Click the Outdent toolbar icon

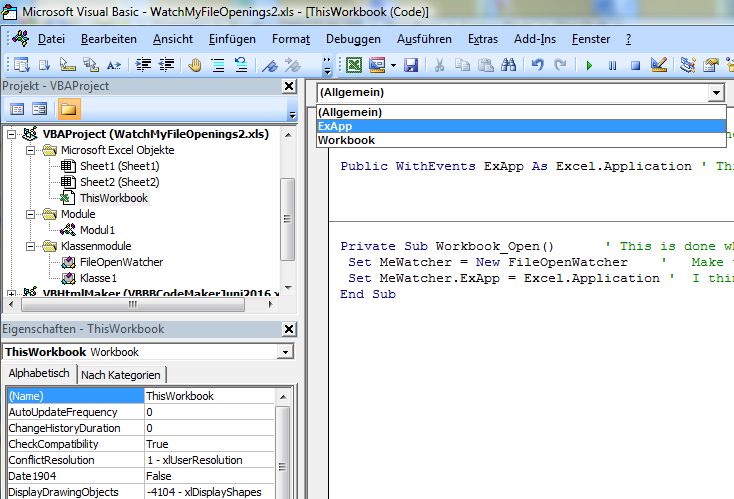pos(167,65)
